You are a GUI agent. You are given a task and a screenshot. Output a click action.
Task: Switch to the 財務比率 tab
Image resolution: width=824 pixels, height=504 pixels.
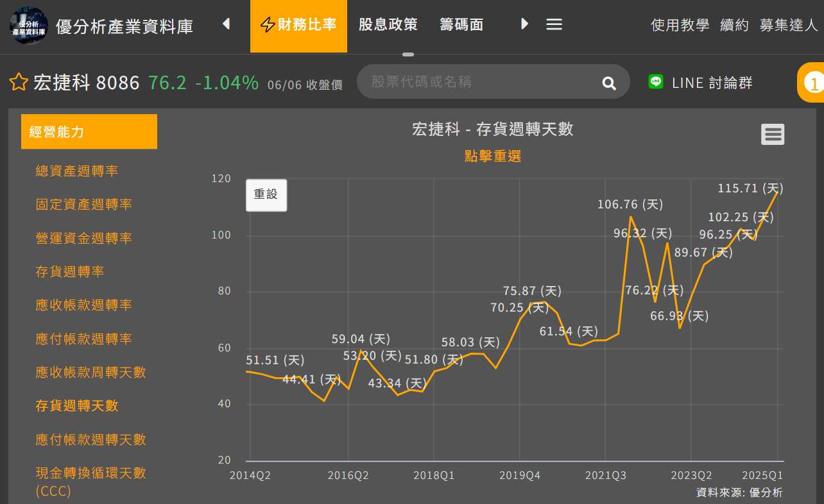click(298, 25)
